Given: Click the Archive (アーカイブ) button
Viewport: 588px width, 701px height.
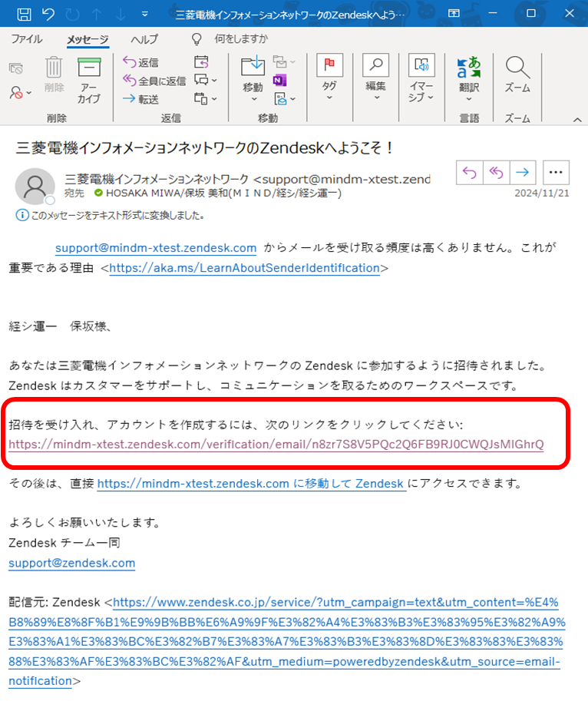Looking at the screenshot, I should click(x=89, y=80).
